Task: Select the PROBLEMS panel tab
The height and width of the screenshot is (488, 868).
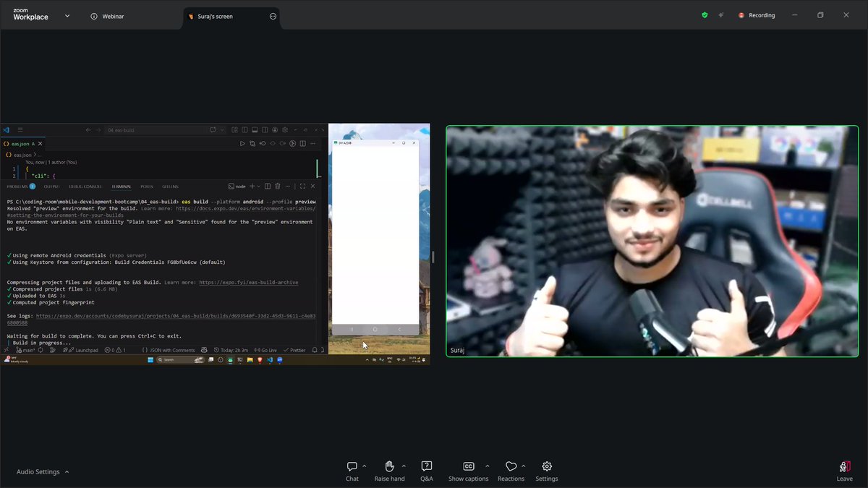Action: (x=18, y=186)
